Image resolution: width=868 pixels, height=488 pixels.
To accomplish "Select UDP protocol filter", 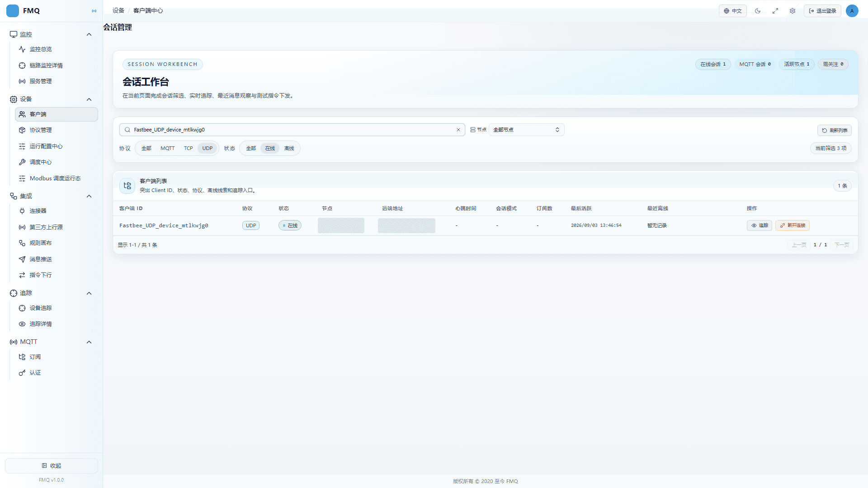I will point(208,148).
